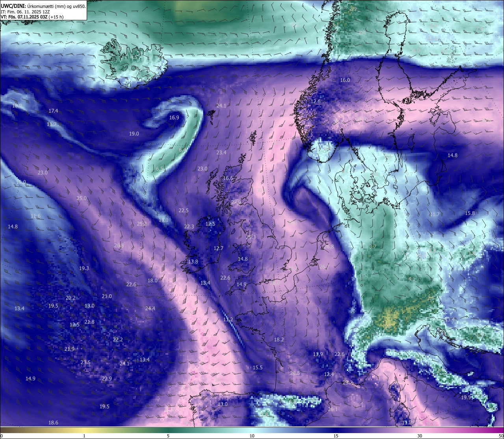504x439 pixels.
Task: Select the 12.7 map value
Action: [x=219, y=248]
